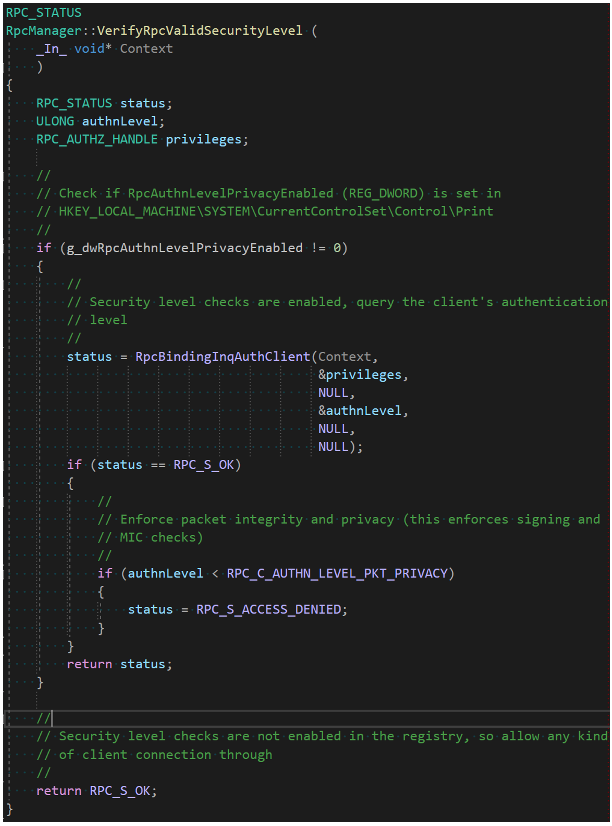Viewport: 612px width, 826px height.
Task: Click the RpcManager class name
Action: (x=44, y=31)
